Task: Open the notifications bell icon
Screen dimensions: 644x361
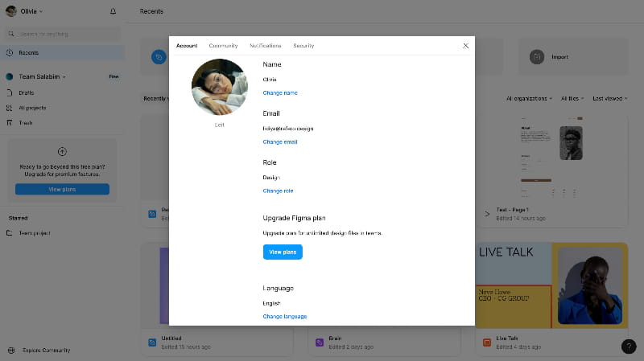Action: (x=113, y=11)
